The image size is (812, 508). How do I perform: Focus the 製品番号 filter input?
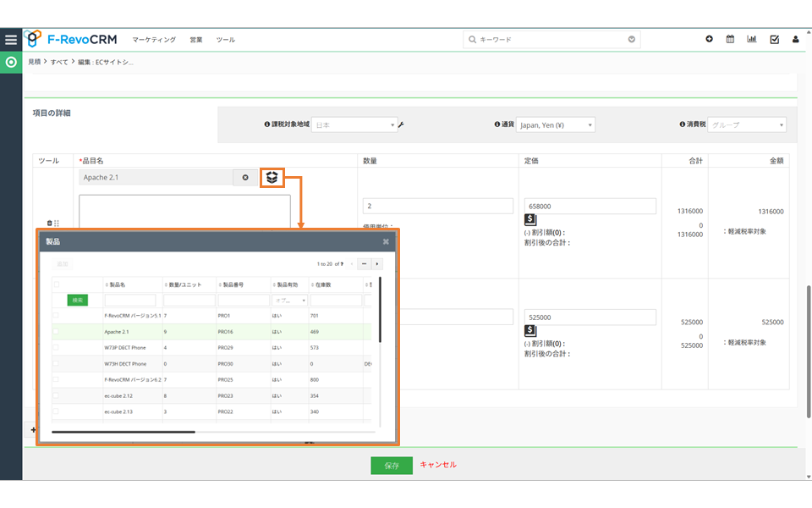[x=244, y=300]
